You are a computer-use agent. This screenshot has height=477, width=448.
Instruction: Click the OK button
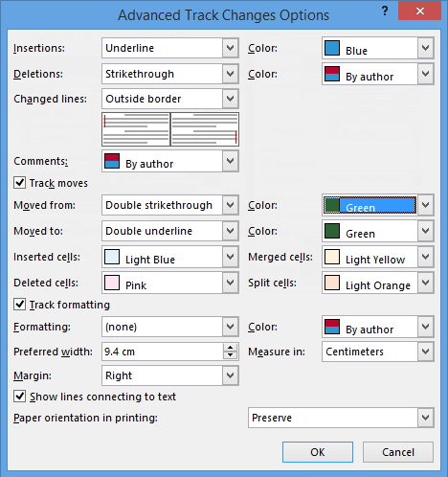click(x=318, y=452)
